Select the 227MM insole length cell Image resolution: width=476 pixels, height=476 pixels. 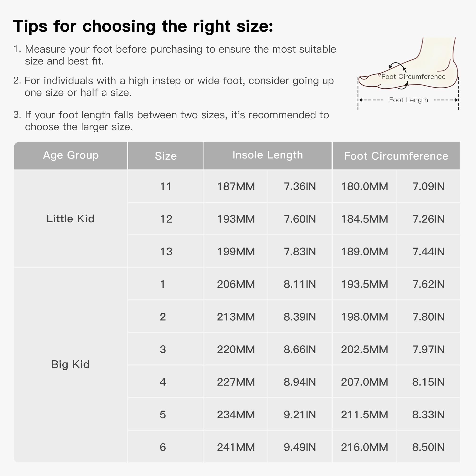(236, 382)
